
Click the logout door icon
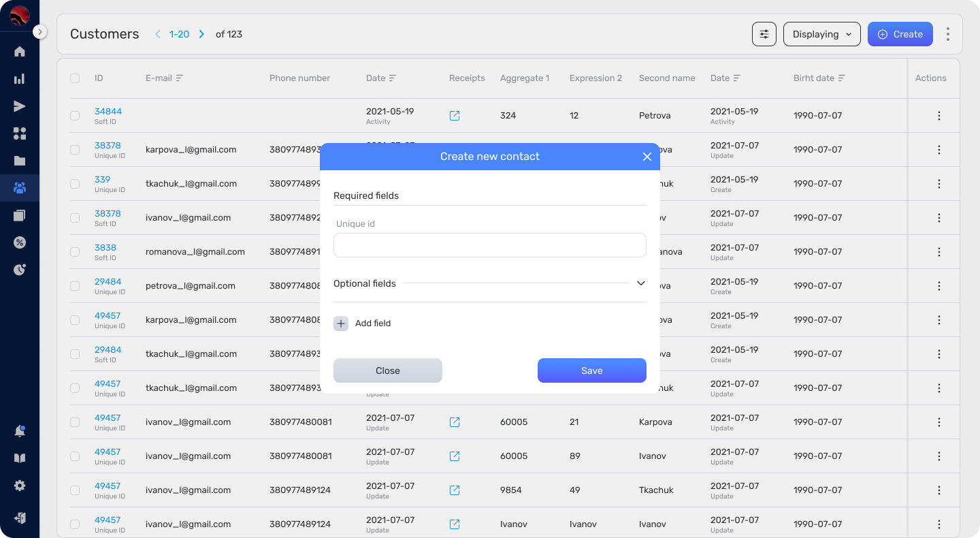[20, 518]
